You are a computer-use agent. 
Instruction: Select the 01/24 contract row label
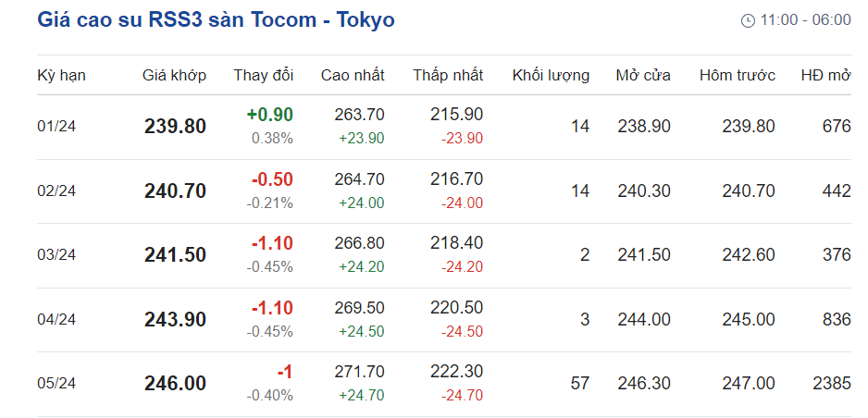[56, 127]
